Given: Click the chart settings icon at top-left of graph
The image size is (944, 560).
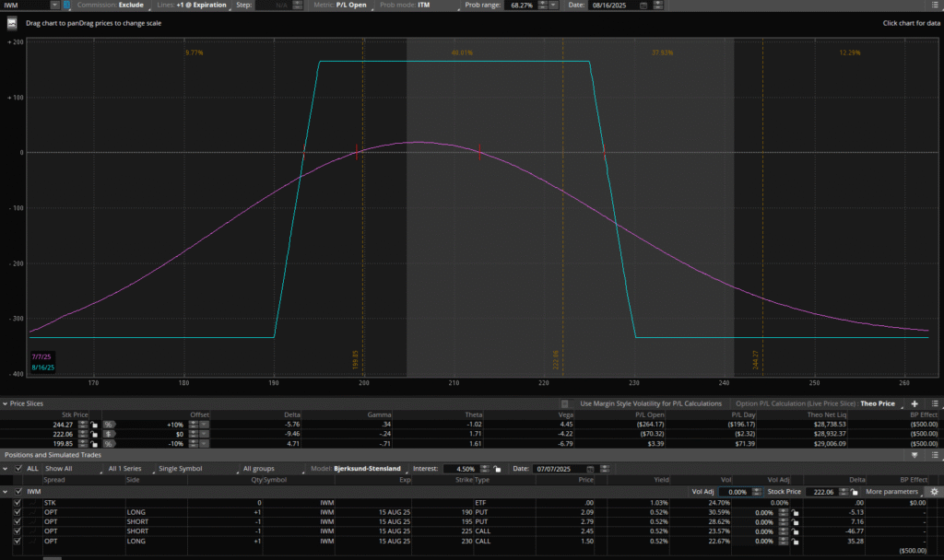Looking at the screenshot, I should tap(13, 23).
